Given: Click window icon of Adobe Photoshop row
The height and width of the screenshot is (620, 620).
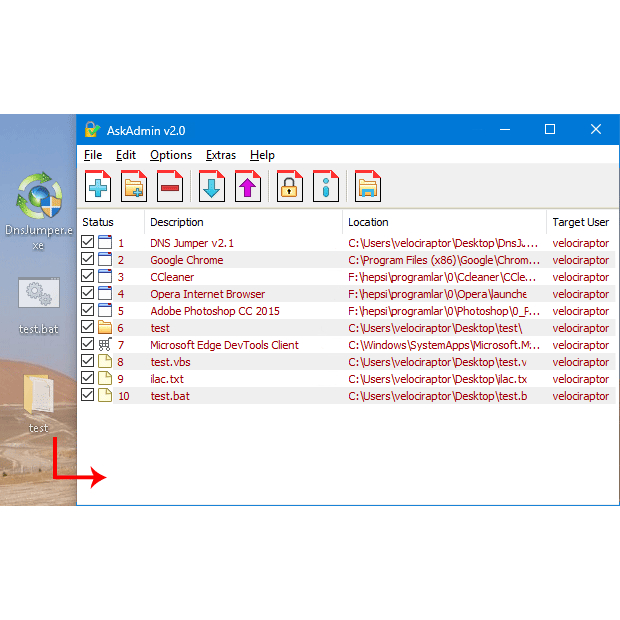Looking at the screenshot, I should pos(105,310).
